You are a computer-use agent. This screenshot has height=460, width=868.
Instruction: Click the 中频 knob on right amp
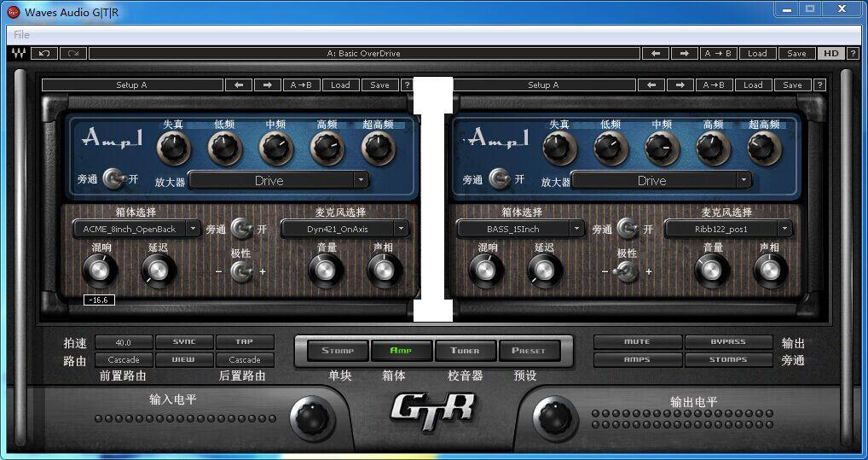[662, 148]
